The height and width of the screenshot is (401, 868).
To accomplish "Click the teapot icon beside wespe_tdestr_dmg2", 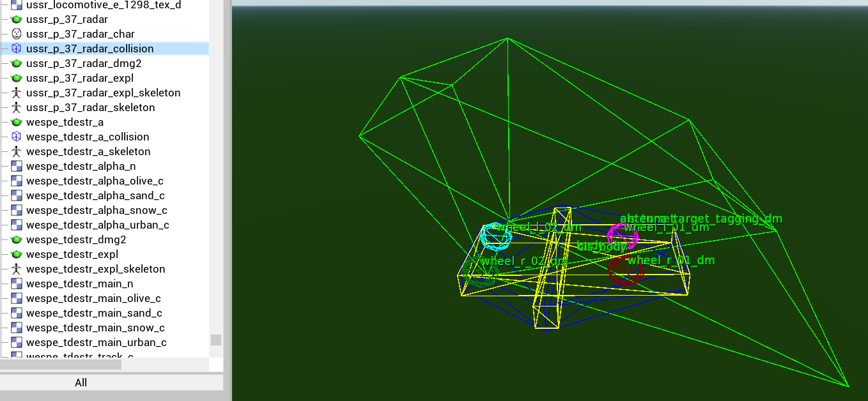I will click(17, 239).
